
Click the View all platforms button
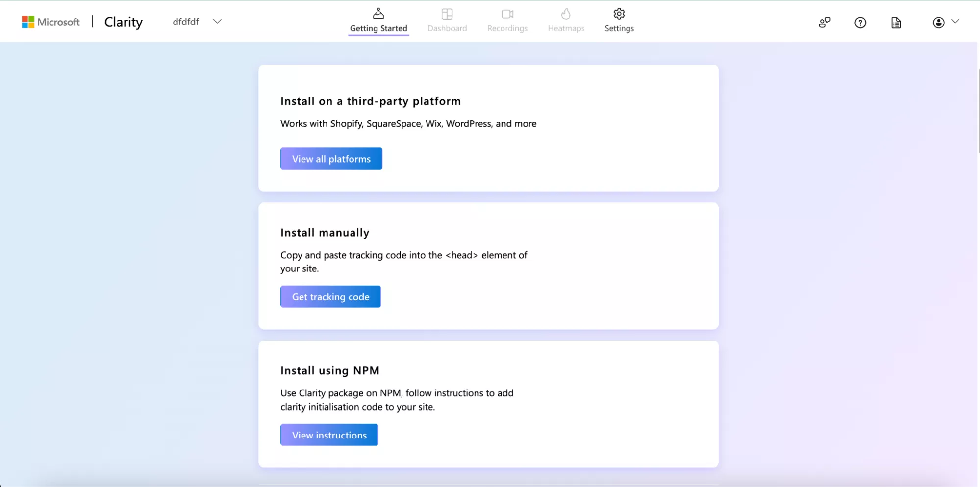(x=331, y=159)
